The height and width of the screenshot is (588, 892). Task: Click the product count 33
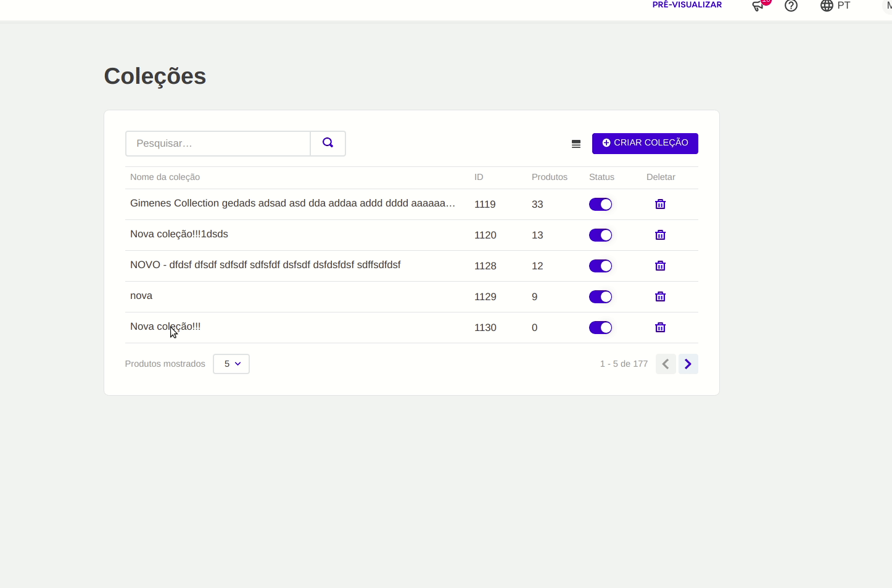click(537, 205)
